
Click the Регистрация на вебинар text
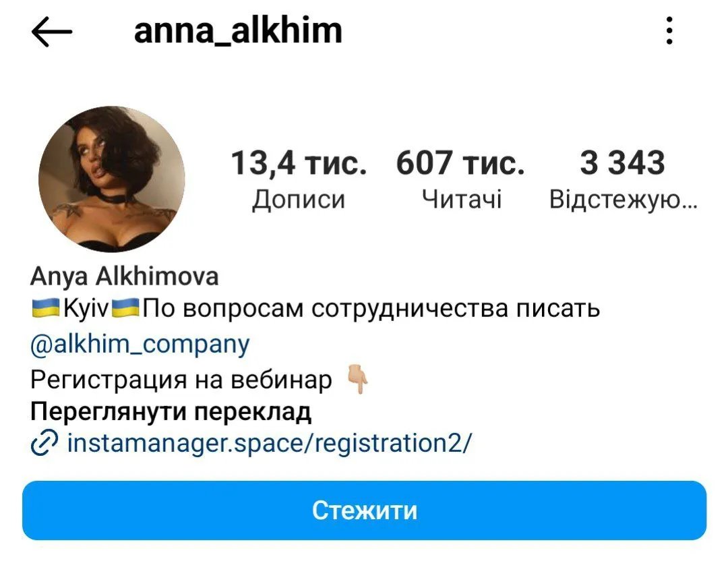click(181, 380)
